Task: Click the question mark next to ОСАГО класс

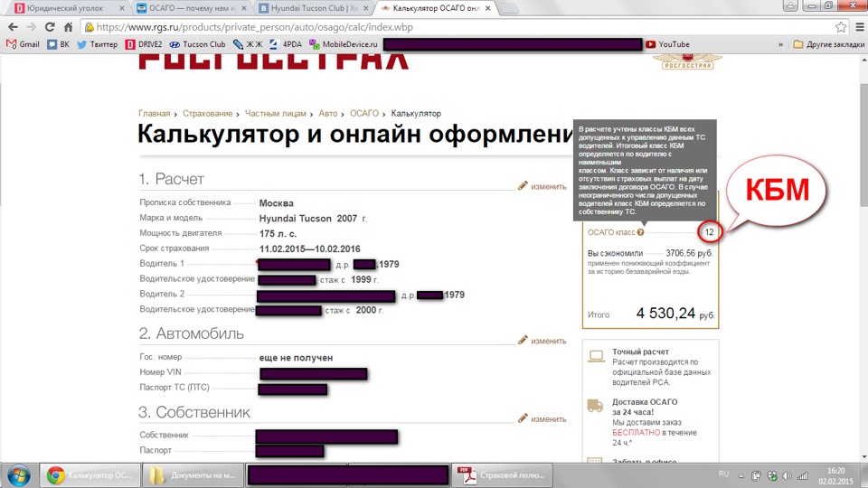Action: [x=640, y=232]
